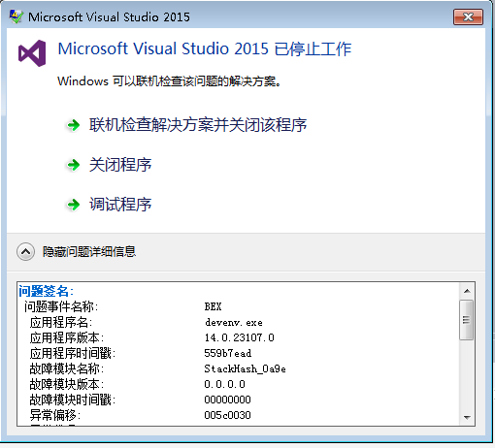Click the 14.0.23107.0 version value
Image resolution: width=495 pixels, height=448 pixels.
point(239,337)
